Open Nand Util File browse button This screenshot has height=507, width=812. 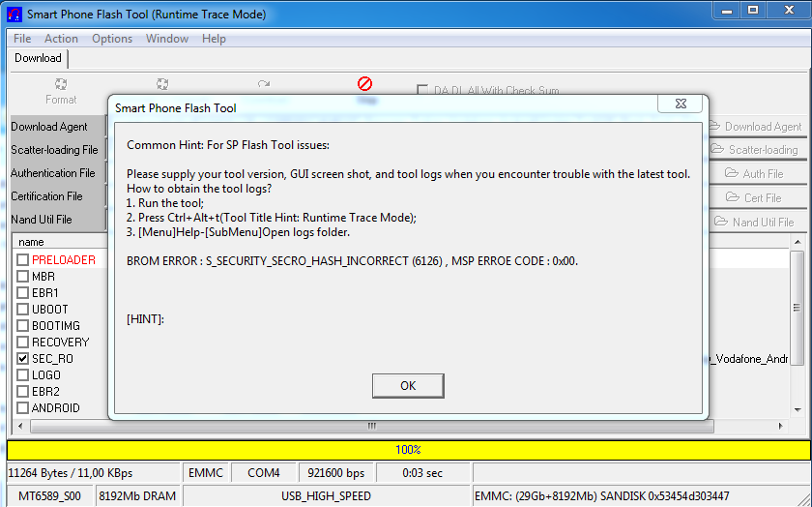tap(756, 222)
